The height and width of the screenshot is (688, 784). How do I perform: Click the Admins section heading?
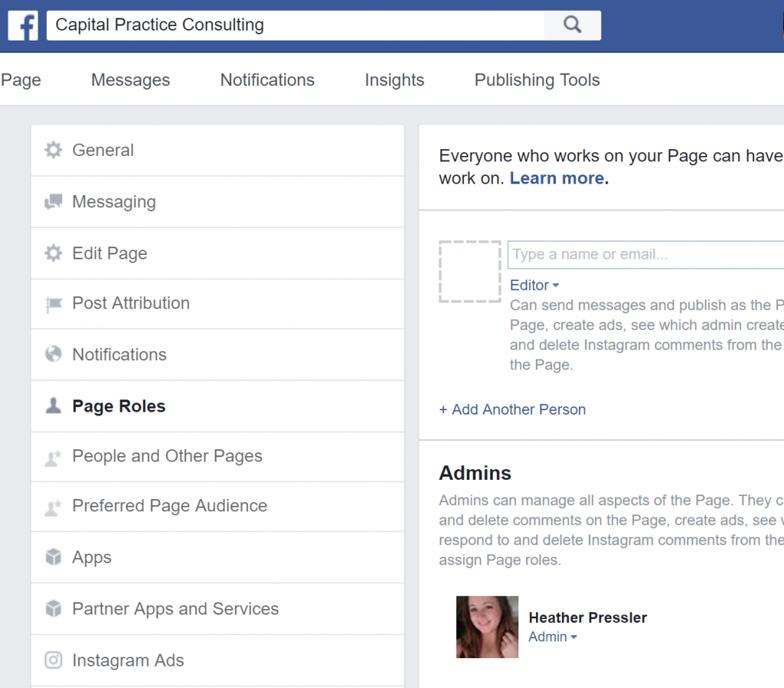(x=475, y=473)
